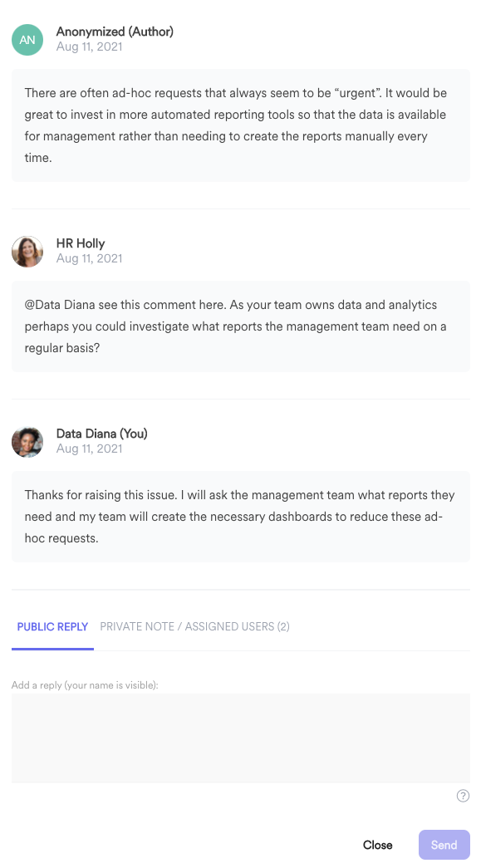
Task: Click the date under HR Holly
Action: [89, 258]
